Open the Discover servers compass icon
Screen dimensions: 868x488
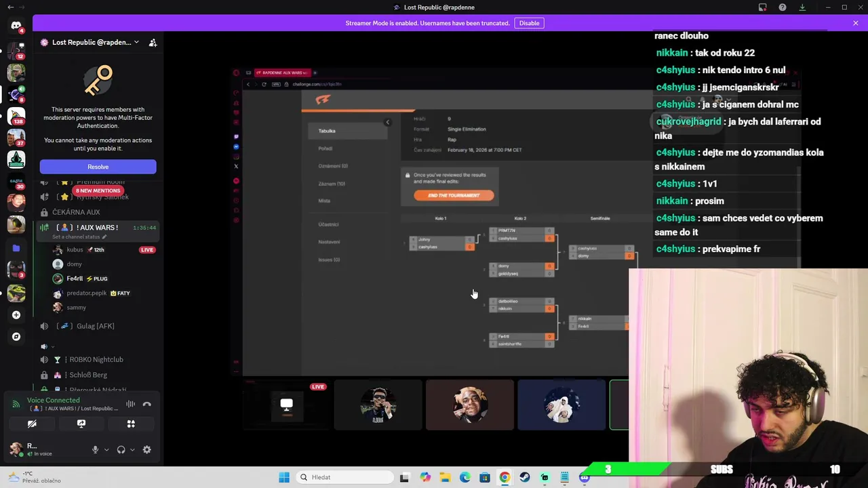[x=16, y=336]
